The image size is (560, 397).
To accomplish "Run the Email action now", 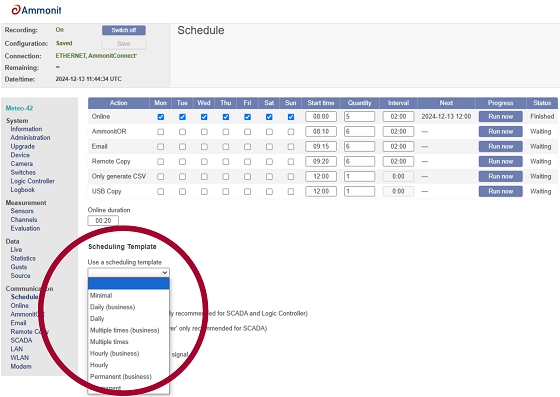I will [x=500, y=147].
